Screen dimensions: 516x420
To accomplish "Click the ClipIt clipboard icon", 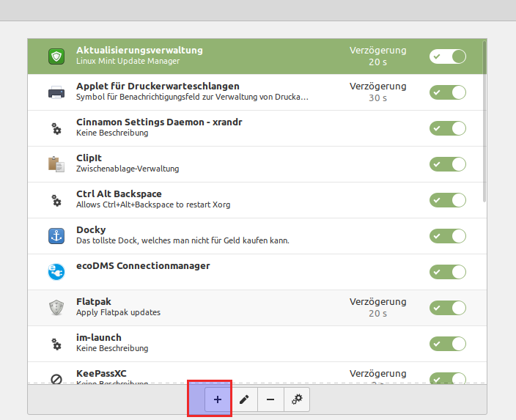I will tap(56, 163).
